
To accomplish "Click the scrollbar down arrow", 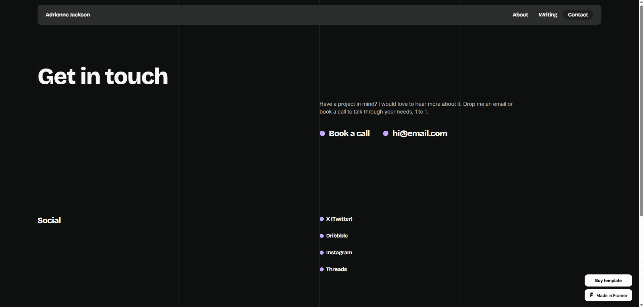I will (641, 305).
